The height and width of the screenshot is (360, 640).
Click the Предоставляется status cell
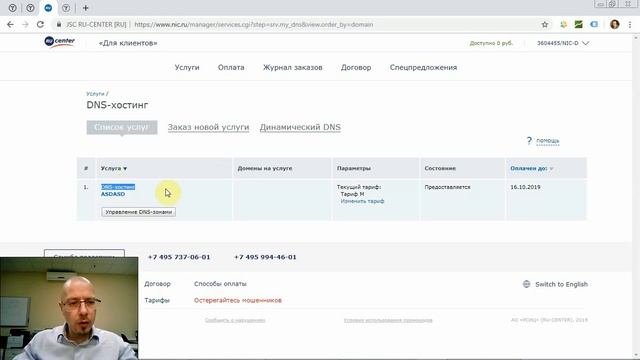pos(447,187)
